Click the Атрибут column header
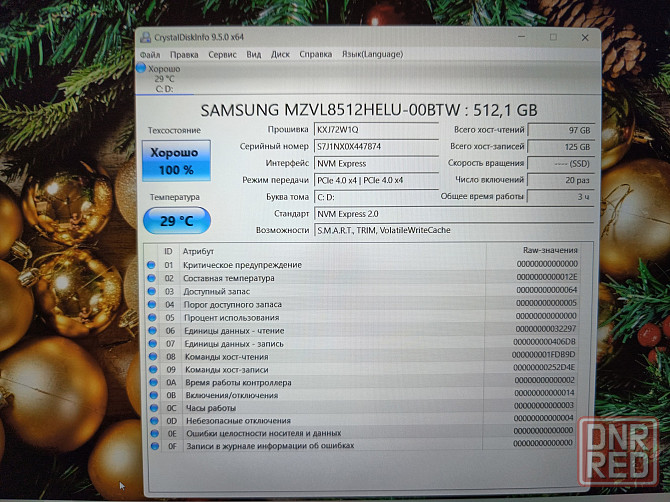 (x=198, y=251)
